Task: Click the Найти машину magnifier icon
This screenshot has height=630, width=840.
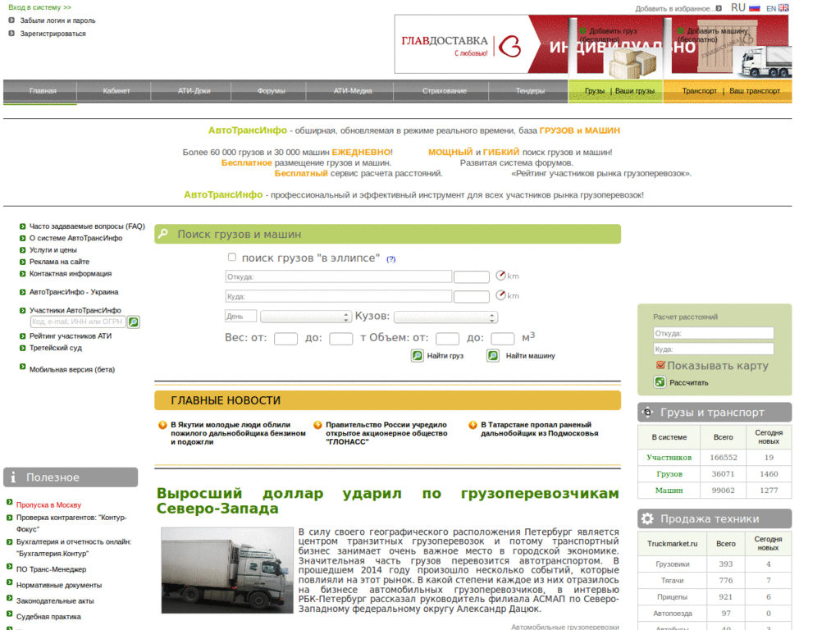Action: 493,356
